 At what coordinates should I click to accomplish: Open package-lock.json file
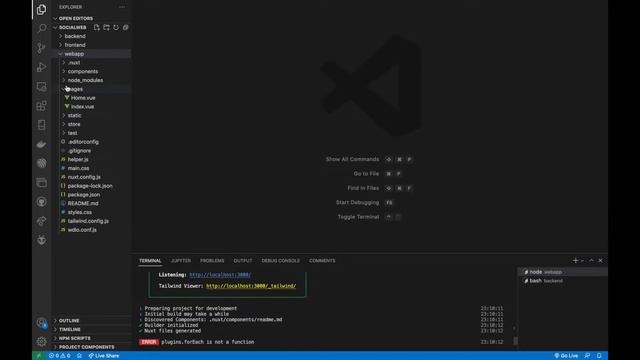point(90,186)
